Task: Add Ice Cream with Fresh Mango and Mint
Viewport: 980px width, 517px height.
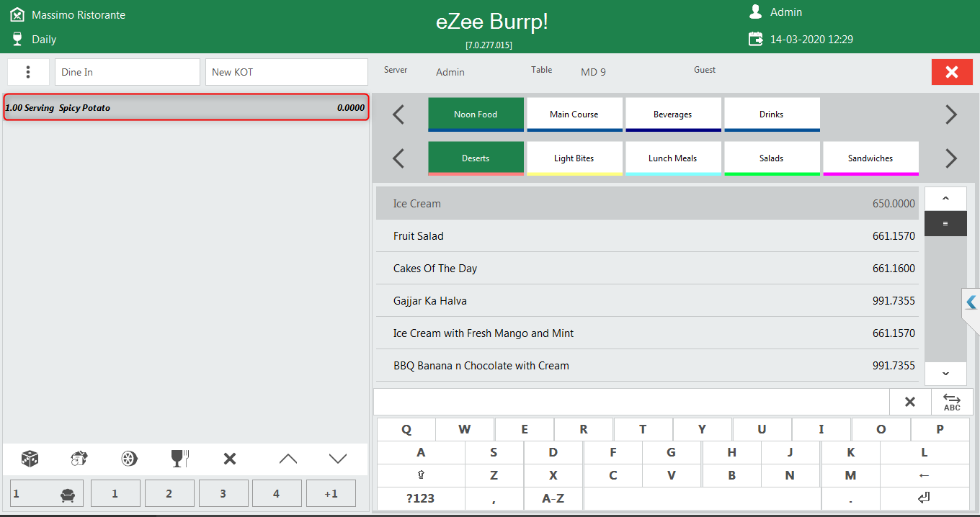Action: pos(647,333)
